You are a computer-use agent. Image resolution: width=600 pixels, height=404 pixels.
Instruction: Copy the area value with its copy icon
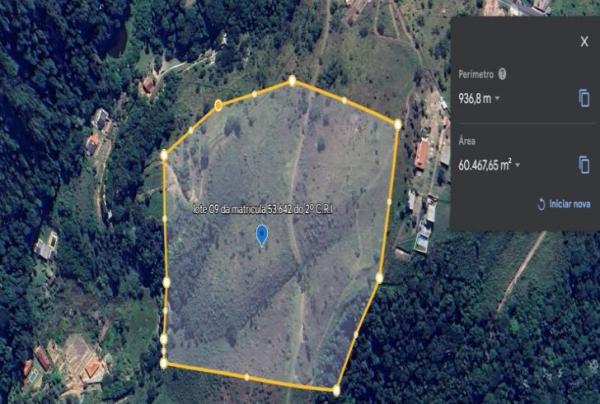(584, 165)
